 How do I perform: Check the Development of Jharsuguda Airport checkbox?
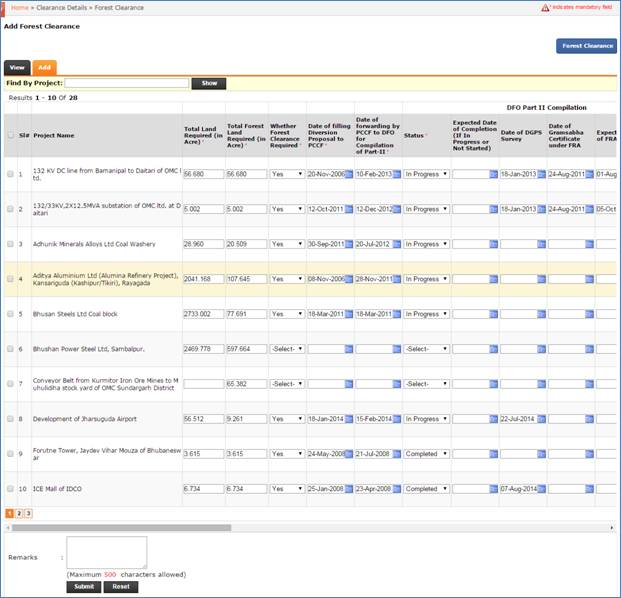[11, 419]
